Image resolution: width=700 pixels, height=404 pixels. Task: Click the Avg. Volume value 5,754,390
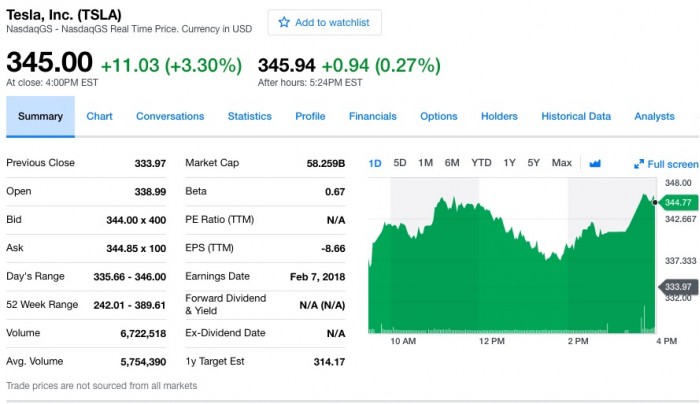tap(143, 362)
